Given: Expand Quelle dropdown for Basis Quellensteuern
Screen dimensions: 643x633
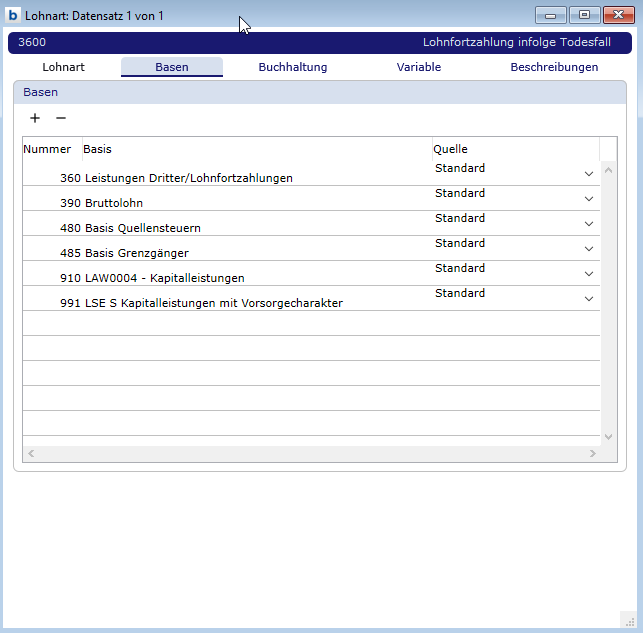Looking at the screenshot, I should 589,224.
